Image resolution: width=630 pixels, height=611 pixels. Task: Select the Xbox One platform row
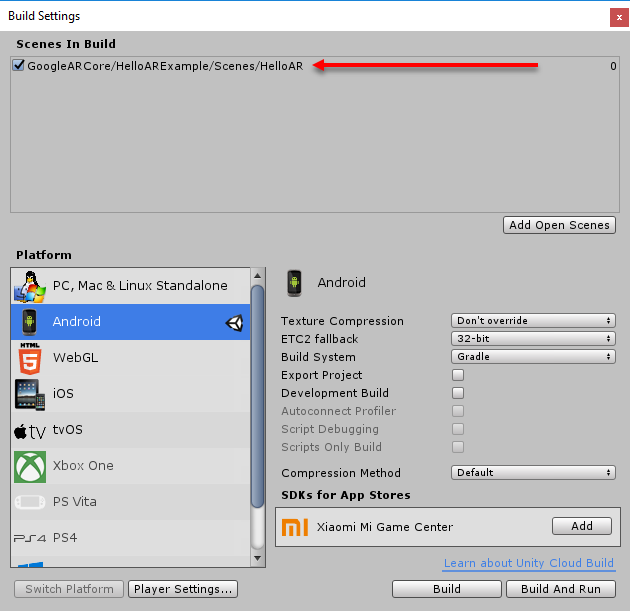131,466
